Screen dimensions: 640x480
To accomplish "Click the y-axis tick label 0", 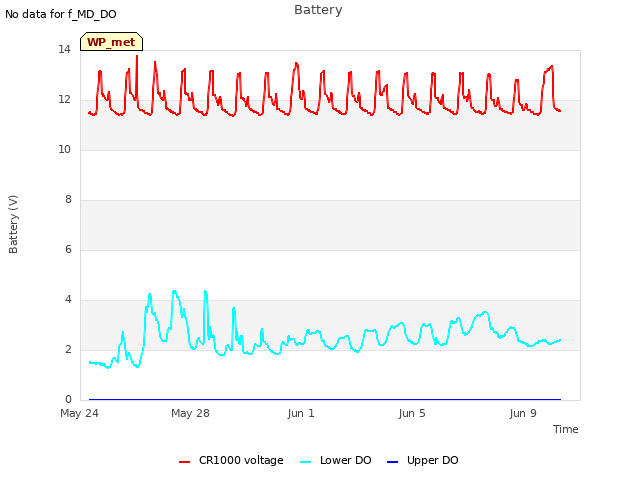I will tap(68, 400).
